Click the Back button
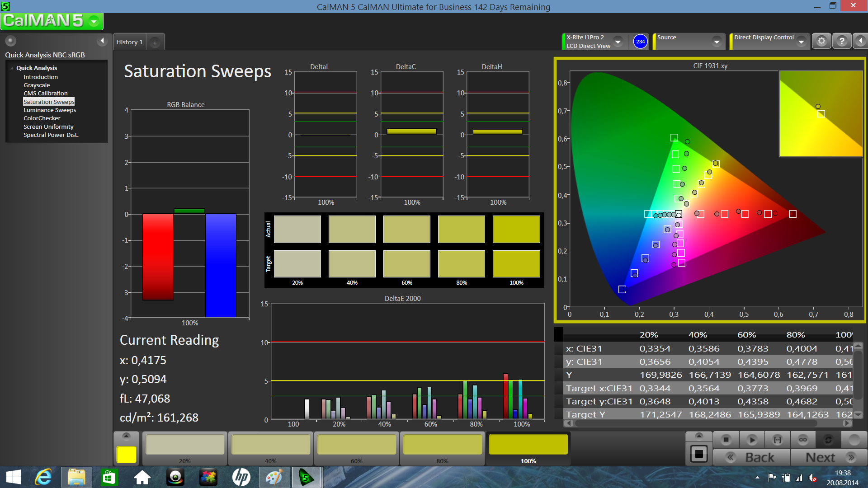The width and height of the screenshot is (868, 488). coord(751,457)
